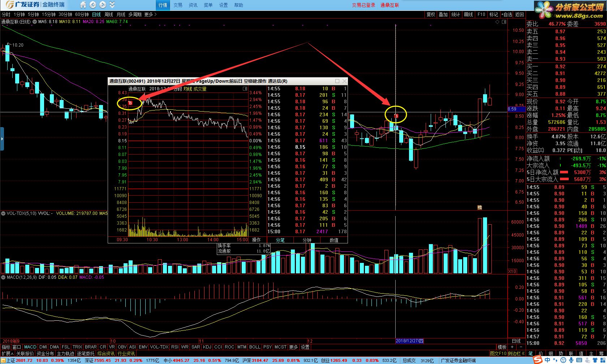Select the 分钟 tab in popup
The height and width of the screenshot is (364, 607).
pyautogui.click(x=307, y=240)
